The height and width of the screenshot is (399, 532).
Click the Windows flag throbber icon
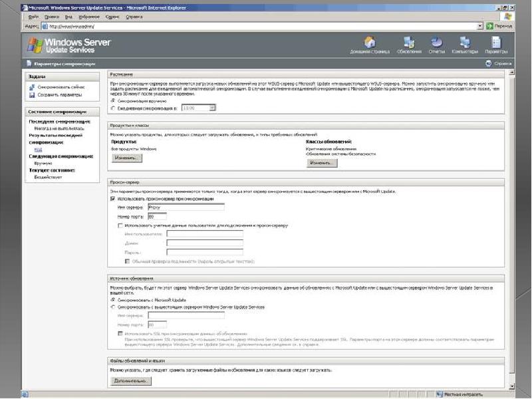tap(507, 17)
